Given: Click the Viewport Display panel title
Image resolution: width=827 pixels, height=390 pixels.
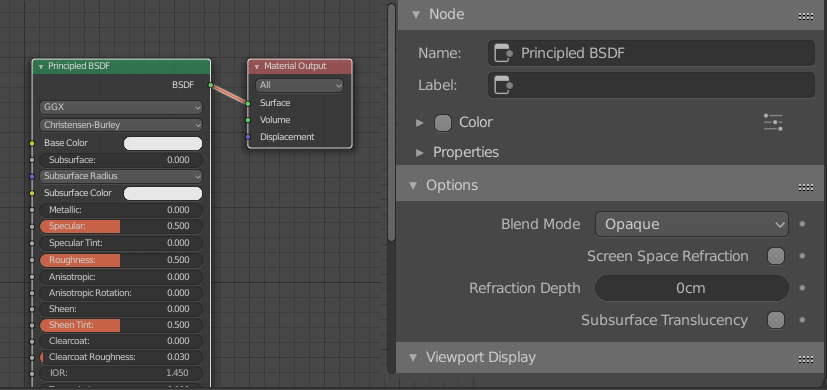Looking at the screenshot, I should pos(480,357).
